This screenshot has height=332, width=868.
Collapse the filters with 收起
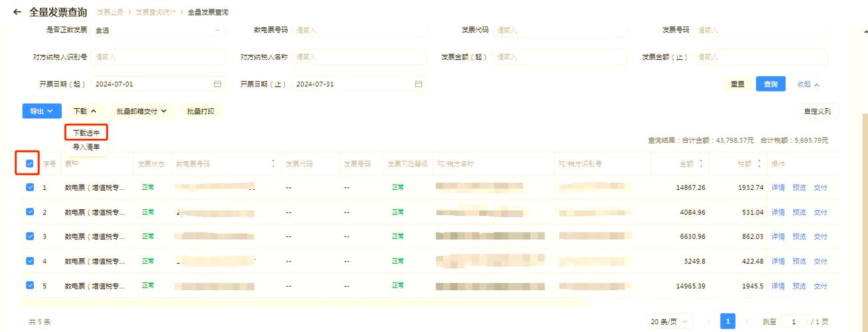pyautogui.click(x=808, y=84)
